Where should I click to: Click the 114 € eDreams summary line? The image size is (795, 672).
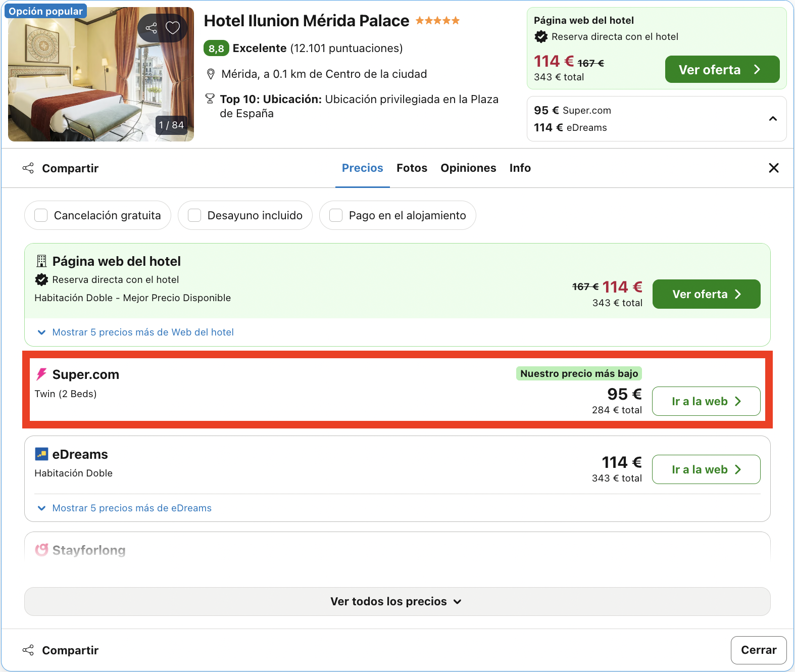tap(570, 127)
